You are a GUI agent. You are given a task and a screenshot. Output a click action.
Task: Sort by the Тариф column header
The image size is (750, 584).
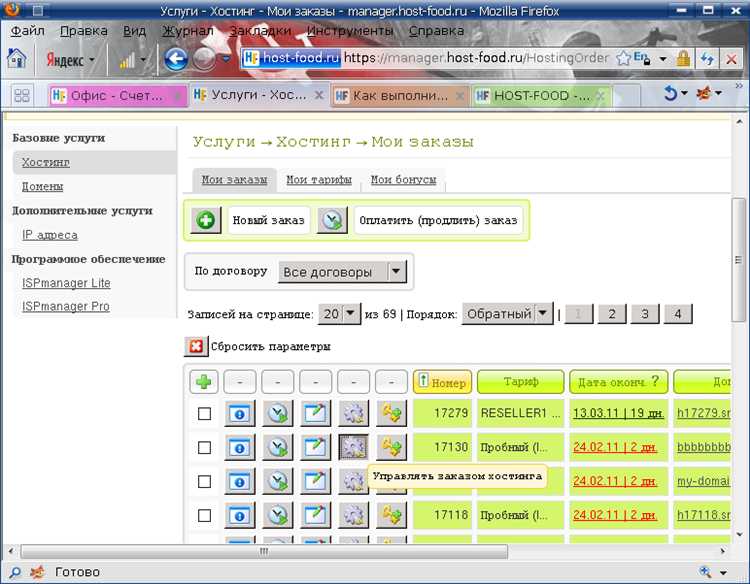click(520, 382)
